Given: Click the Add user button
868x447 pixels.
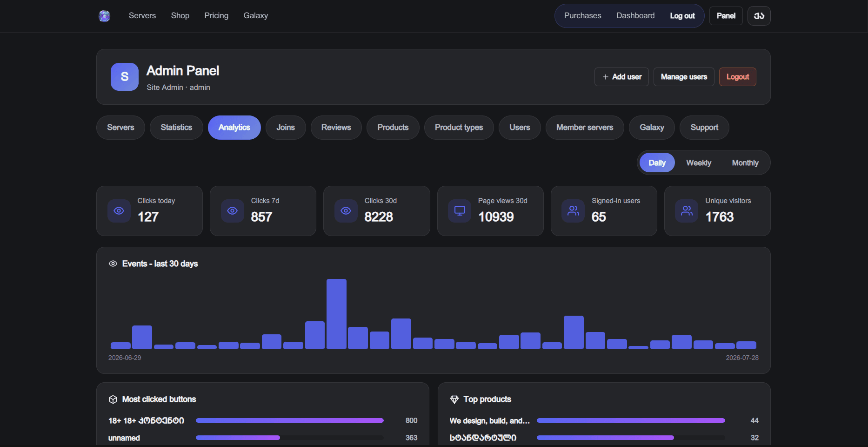Looking at the screenshot, I should pyautogui.click(x=621, y=77).
